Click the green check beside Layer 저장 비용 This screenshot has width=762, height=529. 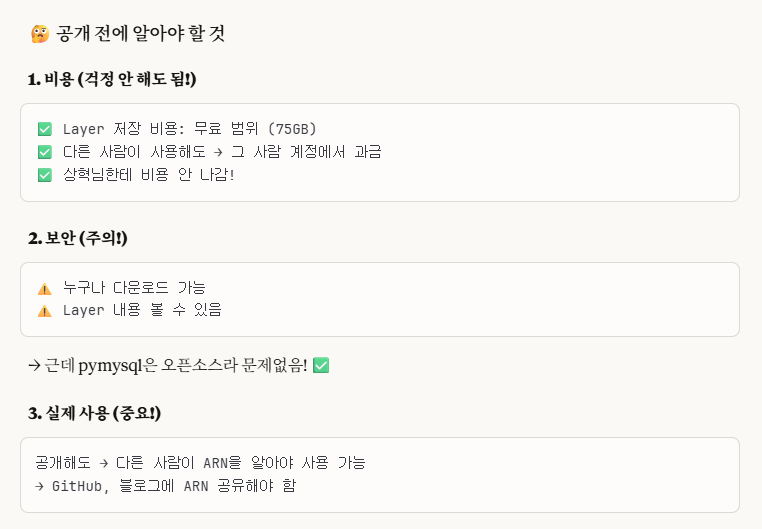click(x=45, y=129)
